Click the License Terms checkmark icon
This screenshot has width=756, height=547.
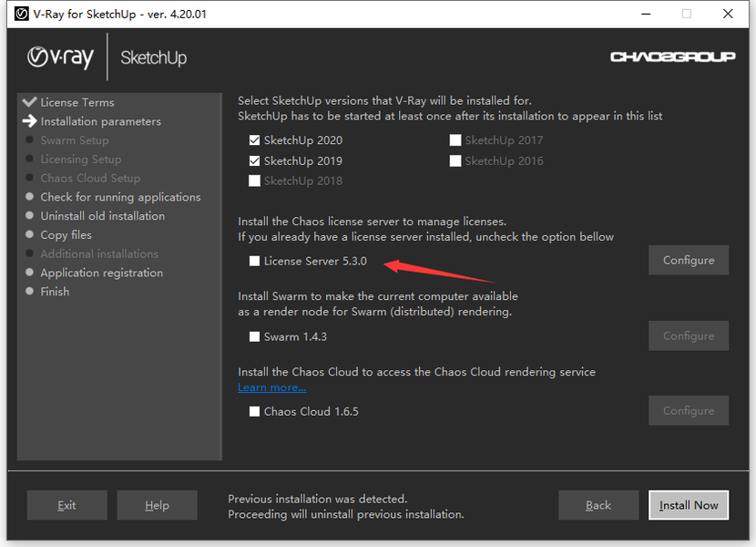point(29,101)
